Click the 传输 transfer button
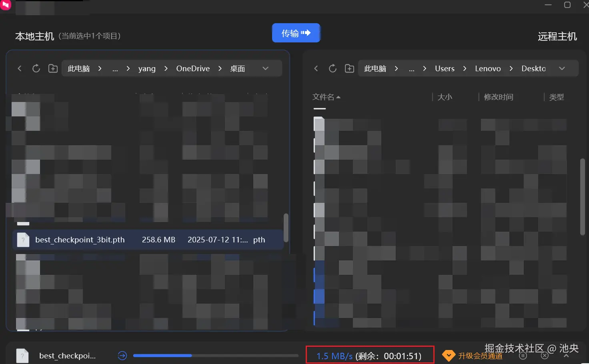This screenshot has height=364, width=589. [296, 33]
